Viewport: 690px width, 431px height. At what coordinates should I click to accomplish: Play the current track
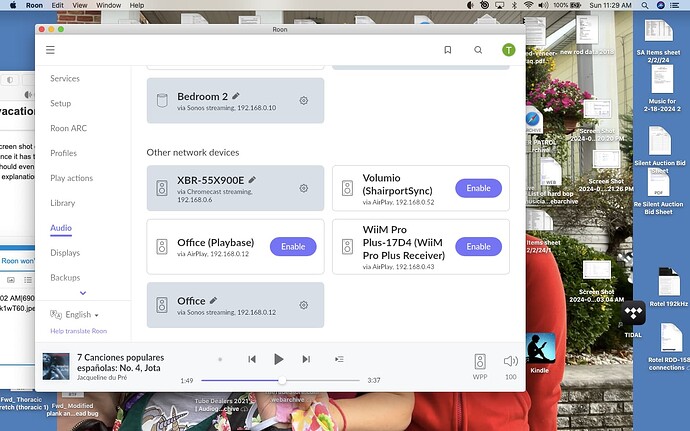click(x=278, y=359)
